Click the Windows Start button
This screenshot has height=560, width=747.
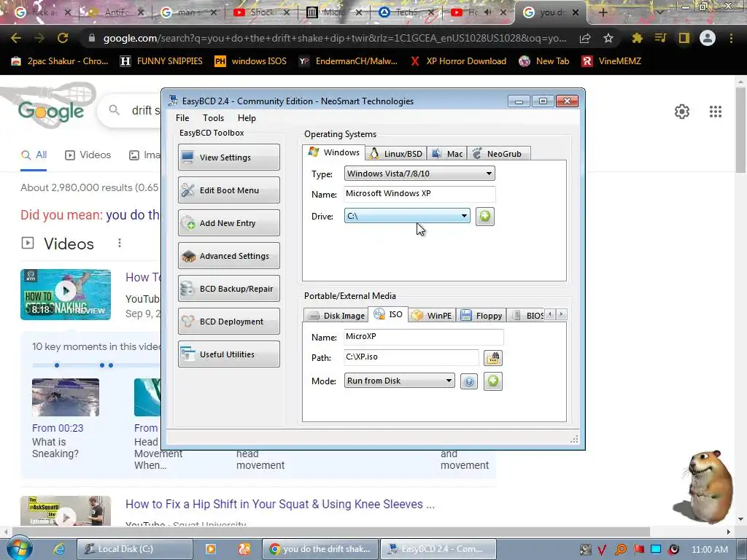20,548
